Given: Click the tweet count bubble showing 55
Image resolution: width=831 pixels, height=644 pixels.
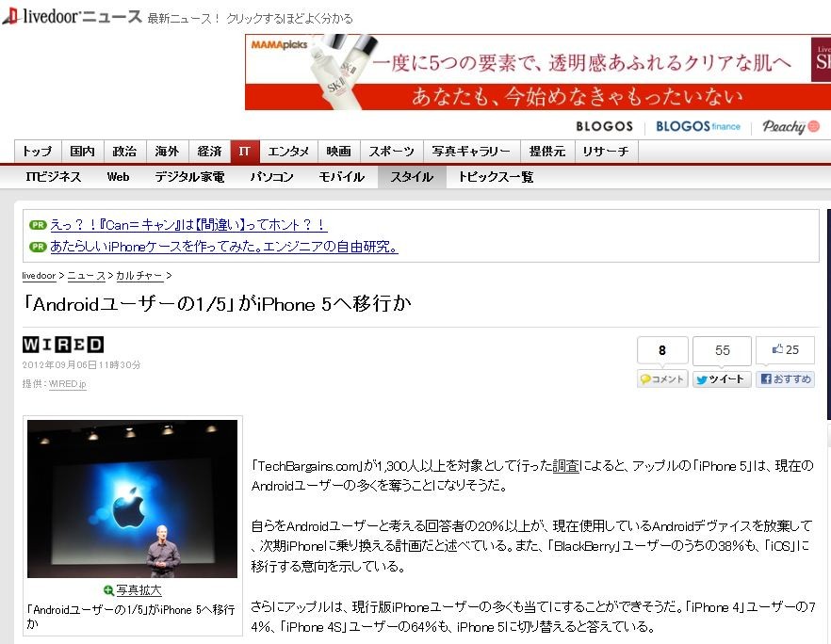Looking at the screenshot, I should coord(722,350).
